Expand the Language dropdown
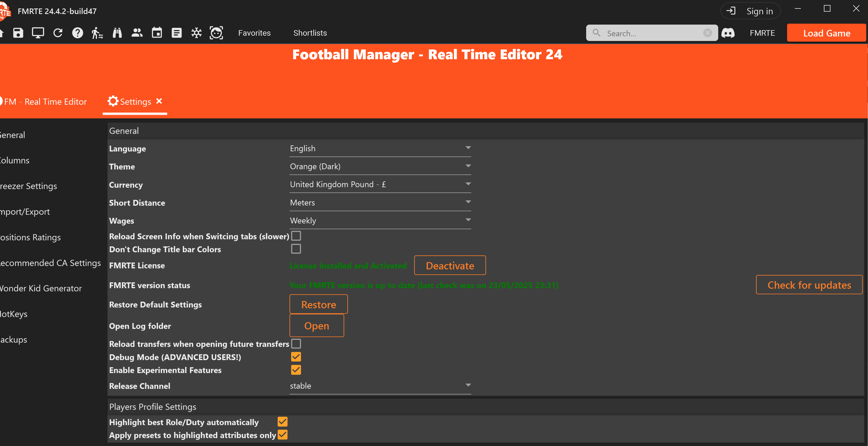Image resolution: width=868 pixels, height=446 pixels. point(380,148)
